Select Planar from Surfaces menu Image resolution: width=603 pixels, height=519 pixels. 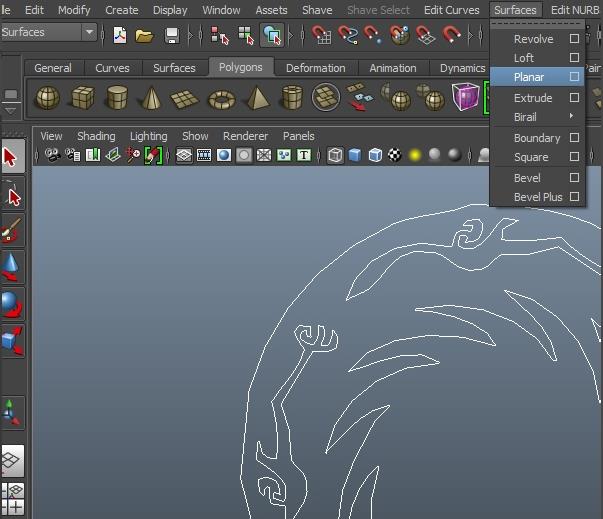point(537,77)
